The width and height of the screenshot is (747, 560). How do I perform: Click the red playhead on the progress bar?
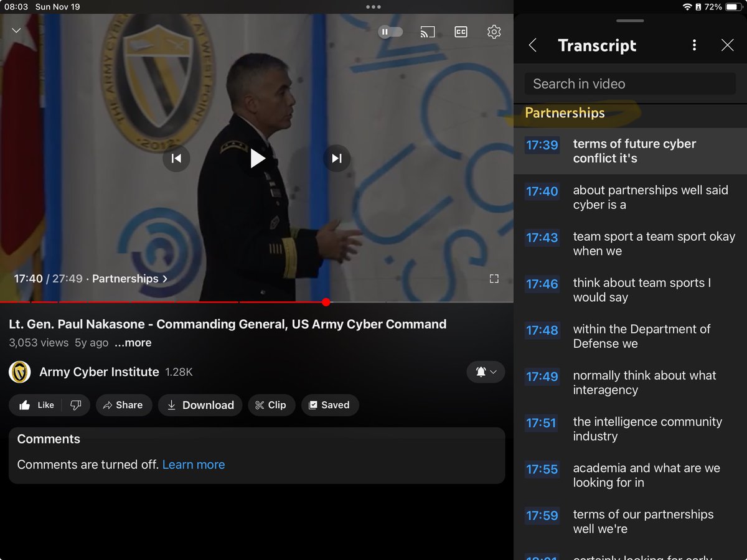[x=326, y=302]
